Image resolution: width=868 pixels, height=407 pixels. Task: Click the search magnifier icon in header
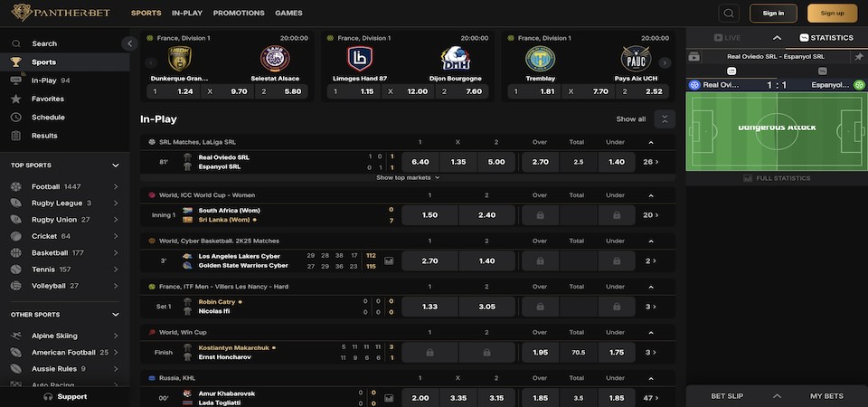(729, 13)
